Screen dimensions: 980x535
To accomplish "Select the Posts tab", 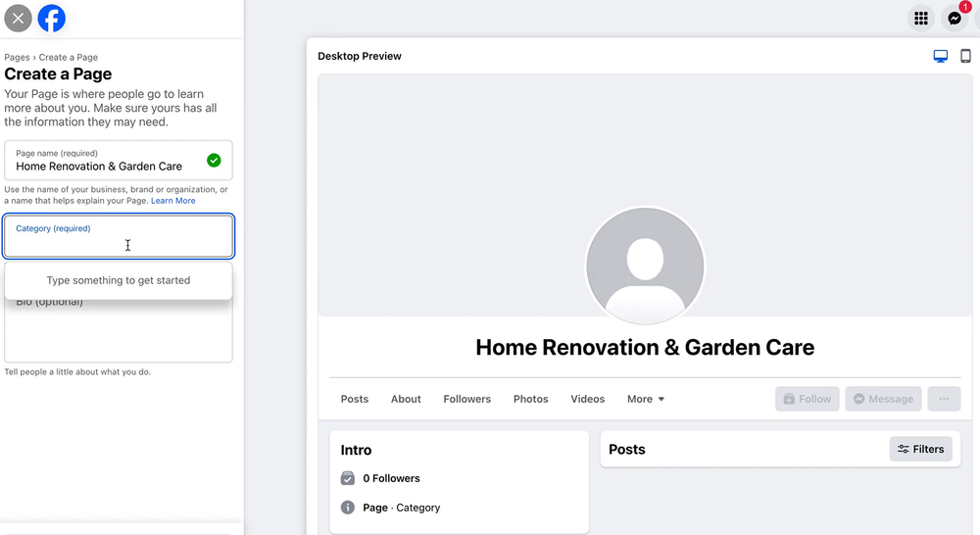I will coord(355,399).
